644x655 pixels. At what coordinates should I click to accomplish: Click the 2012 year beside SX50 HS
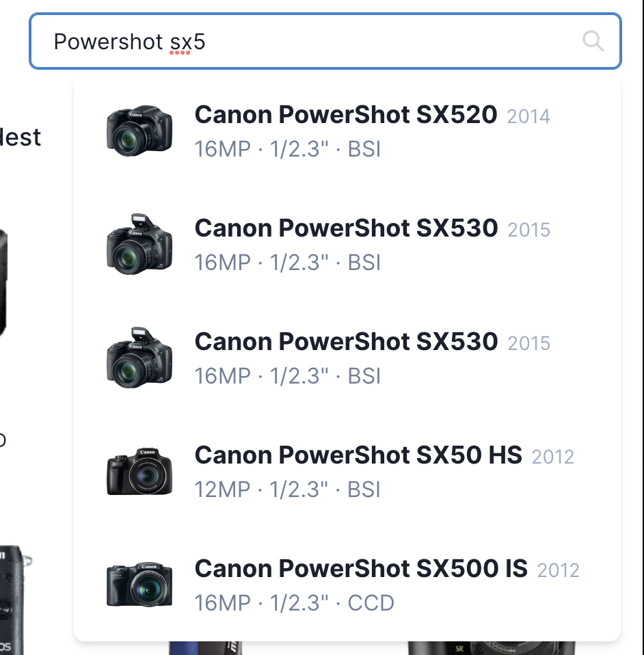(x=552, y=457)
